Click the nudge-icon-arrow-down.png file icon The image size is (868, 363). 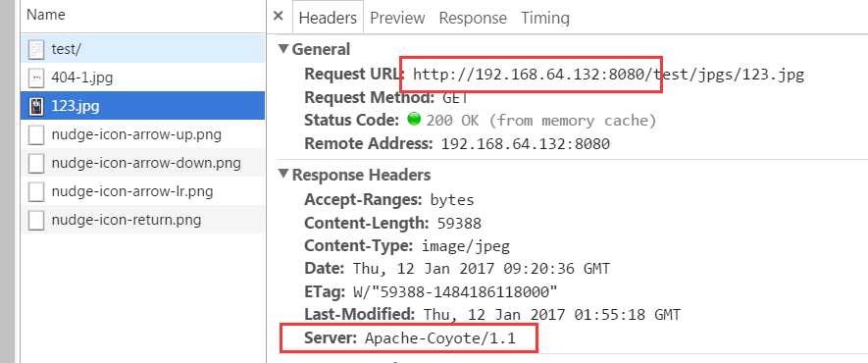point(36,163)
